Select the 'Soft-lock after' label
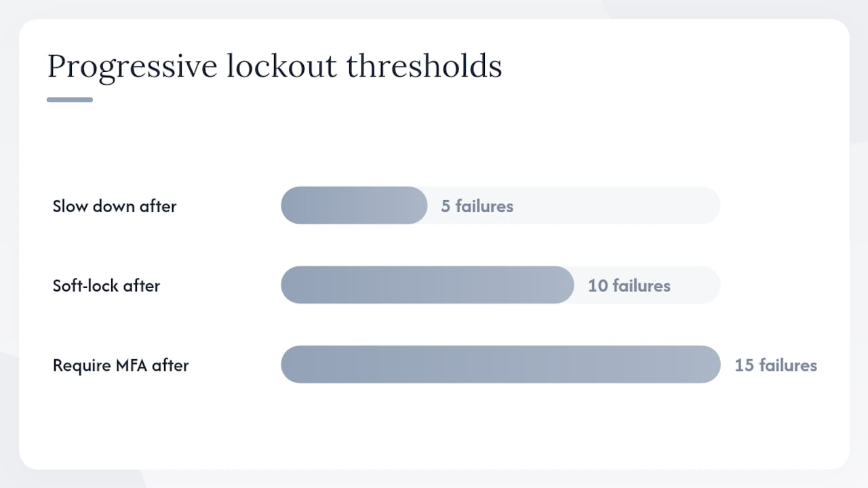The width and height of the screenshot is (868, 488). 106,285
